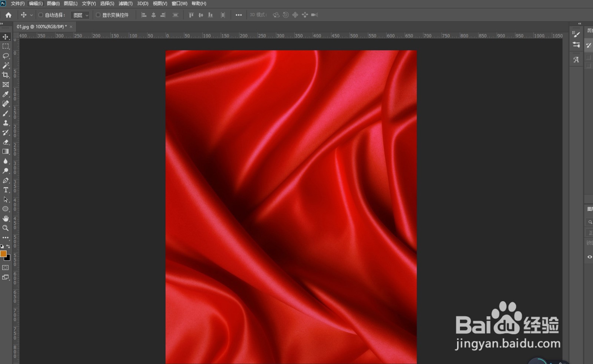The image size is (593, 364).
Task: Select 3D slide camera mode
Action: [305, 15]
